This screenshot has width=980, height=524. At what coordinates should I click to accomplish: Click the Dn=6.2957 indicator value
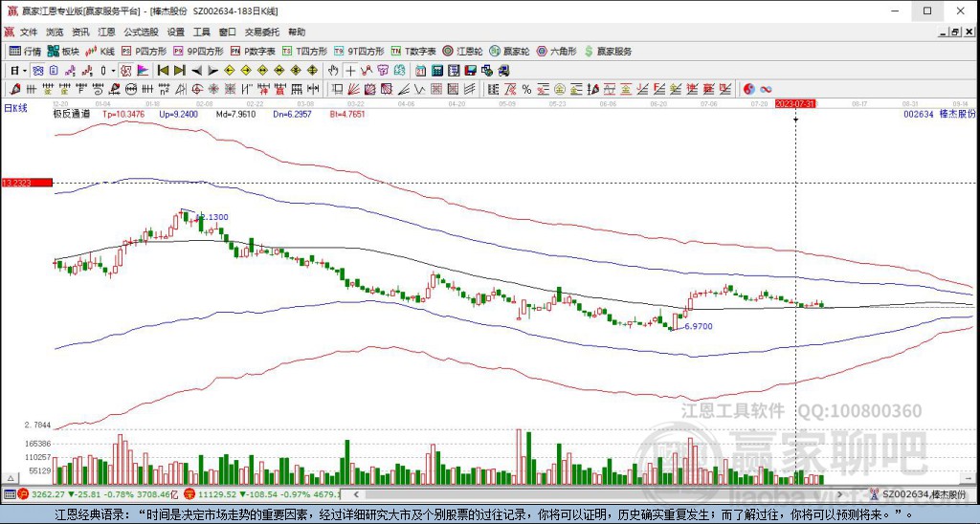(292, 115)
